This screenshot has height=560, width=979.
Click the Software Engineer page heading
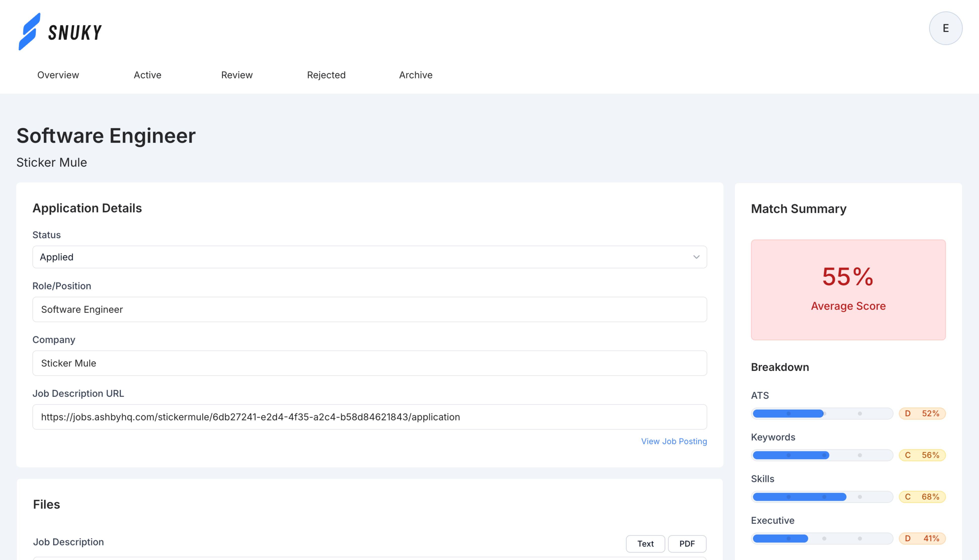(106, 136)
